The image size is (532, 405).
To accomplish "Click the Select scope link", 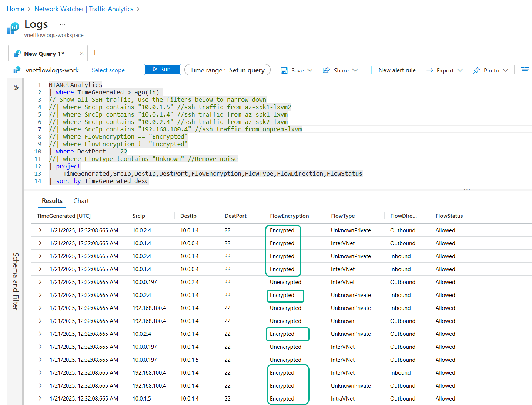I will coord(108,70).
